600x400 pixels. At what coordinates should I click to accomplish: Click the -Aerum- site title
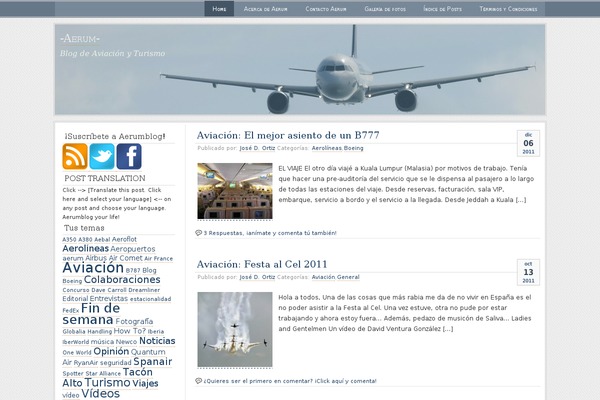click(80, 39)
